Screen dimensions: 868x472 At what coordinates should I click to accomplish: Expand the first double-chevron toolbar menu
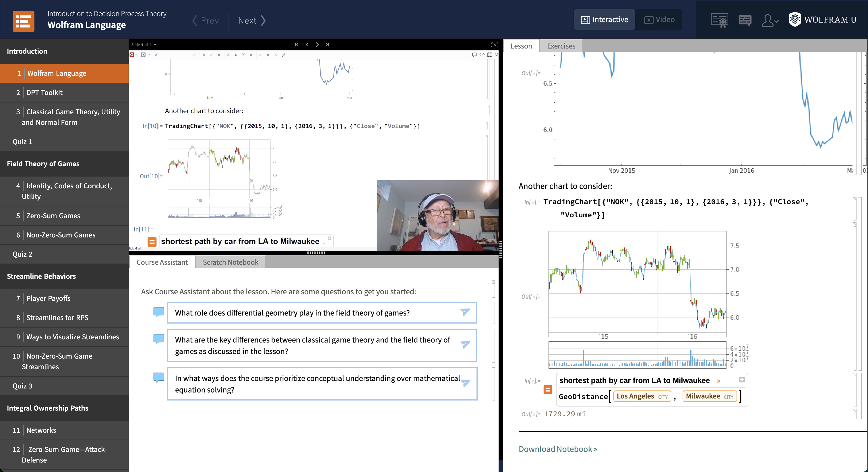[x=156, y=55]
